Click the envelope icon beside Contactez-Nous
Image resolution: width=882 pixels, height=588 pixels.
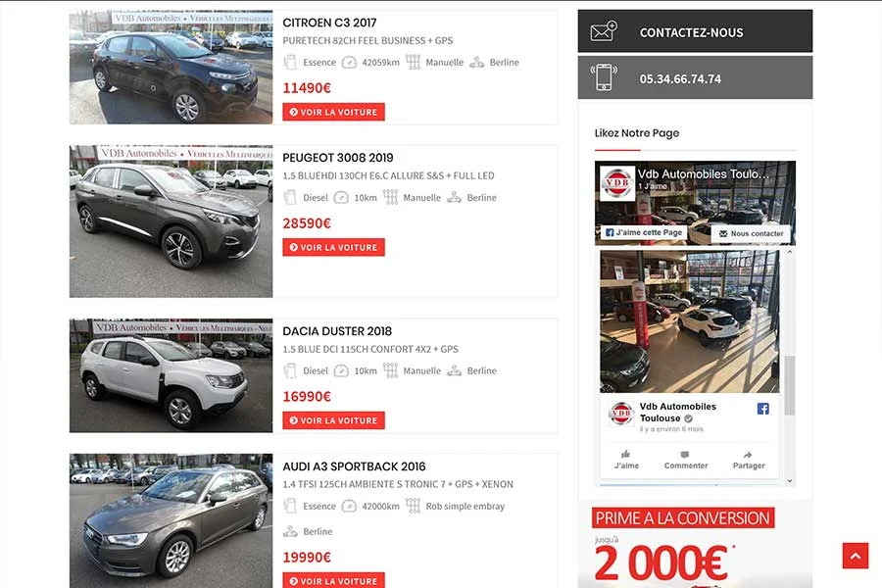[604, 31]
